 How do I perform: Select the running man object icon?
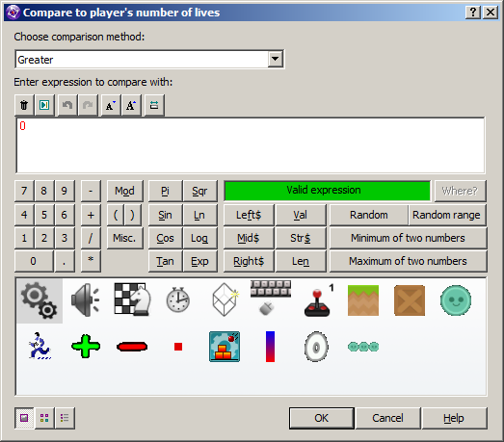pyautogui.click(x=40, y=347)
